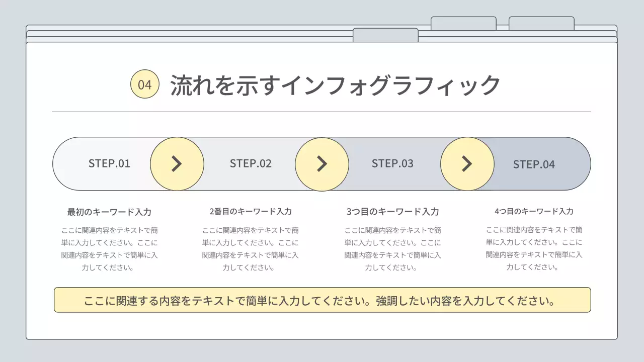Select the heading 2番目のキーワード入力
Viewport: 644px width, 362px height.
pyautogui.click(x=251, y=211)
